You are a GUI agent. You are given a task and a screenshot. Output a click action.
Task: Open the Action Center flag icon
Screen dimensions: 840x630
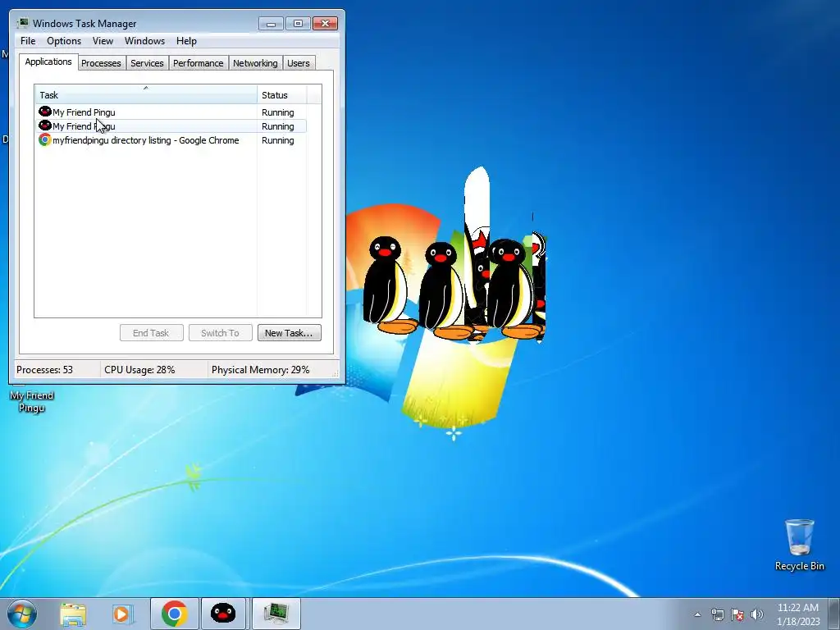click(737, 614)
